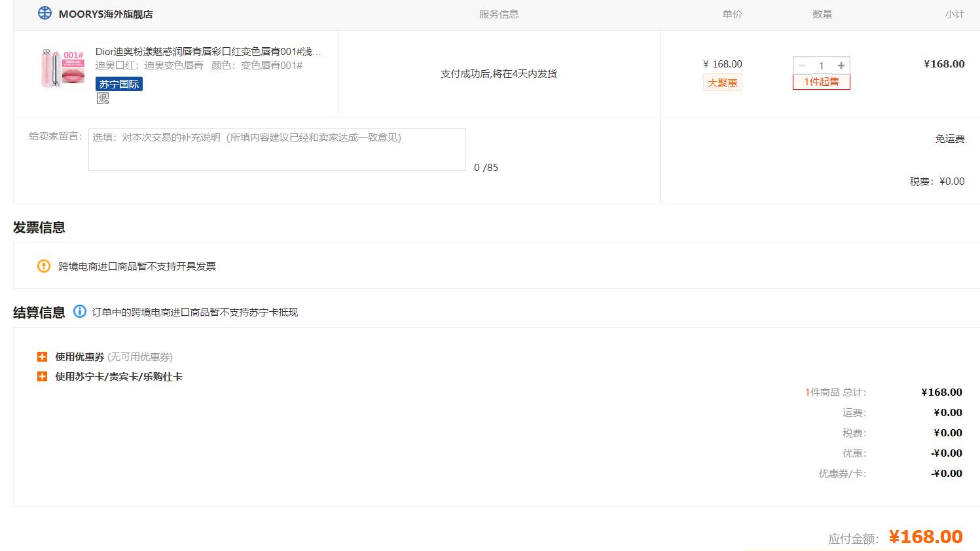Click the globe icon beside MOORYS store name
980x551 pixels.
tap(45, 13)
